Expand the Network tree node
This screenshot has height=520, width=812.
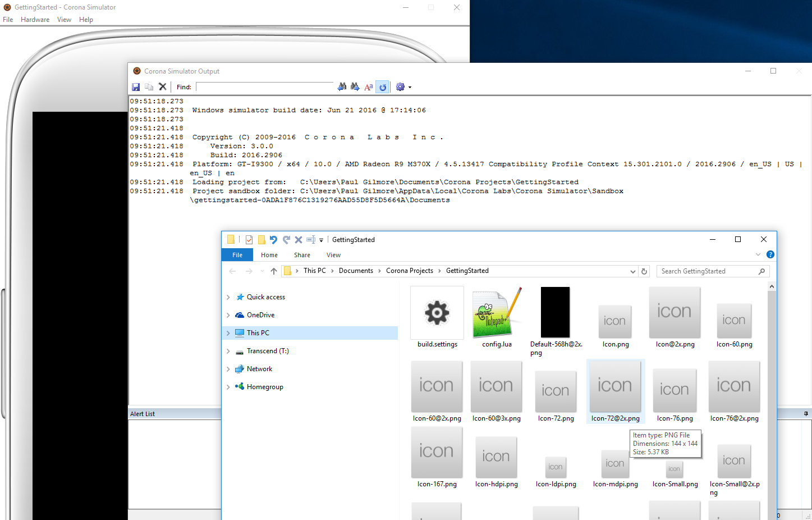point(228,368)
